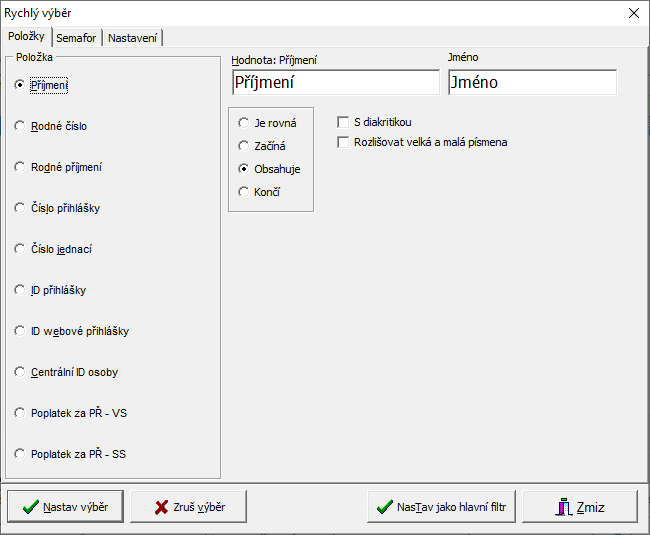Image resolution: width=650 pixels, height=535 pixels.
Task: Select the Položky tab
Action: 26,36
